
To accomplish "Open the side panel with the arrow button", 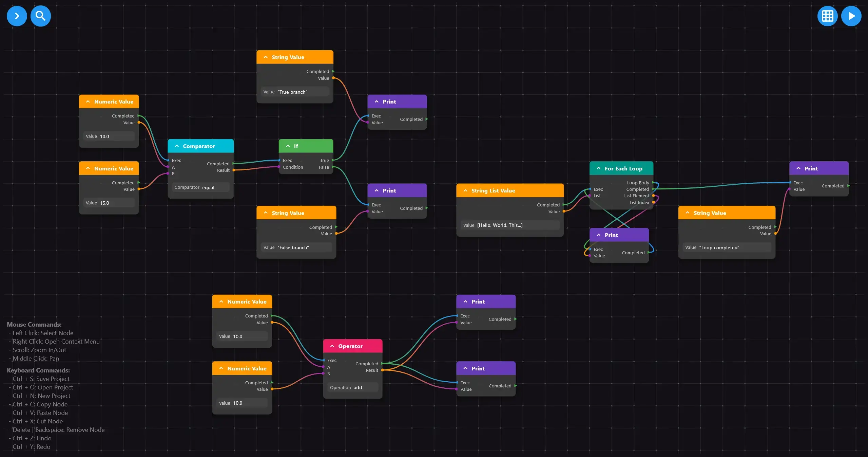I will pyautogui.click(x=17, y=16).
